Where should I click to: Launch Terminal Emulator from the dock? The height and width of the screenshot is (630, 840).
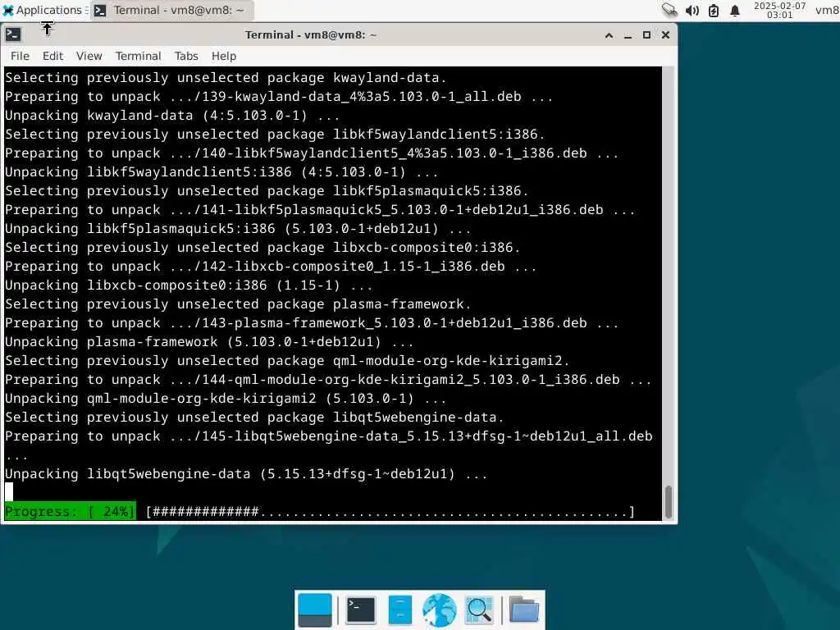[x=361, y=610]
